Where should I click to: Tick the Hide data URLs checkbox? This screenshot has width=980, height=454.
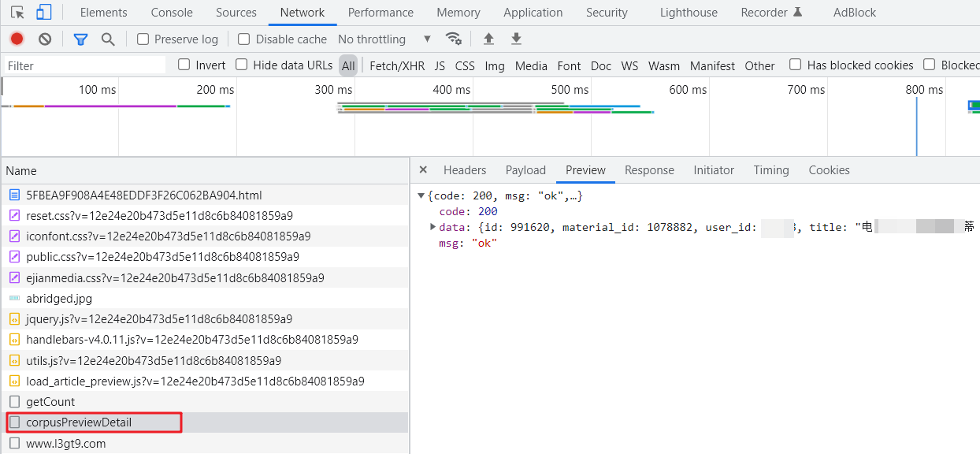point(242,65)
